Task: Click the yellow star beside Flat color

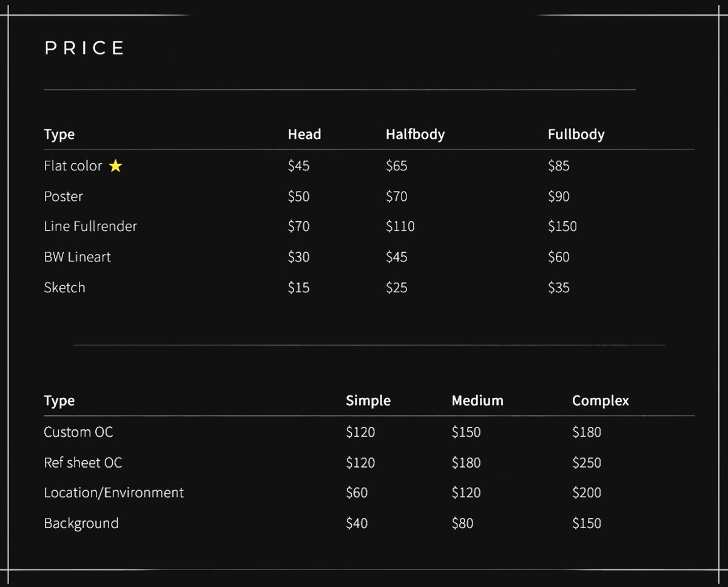Action: (115, 166)
